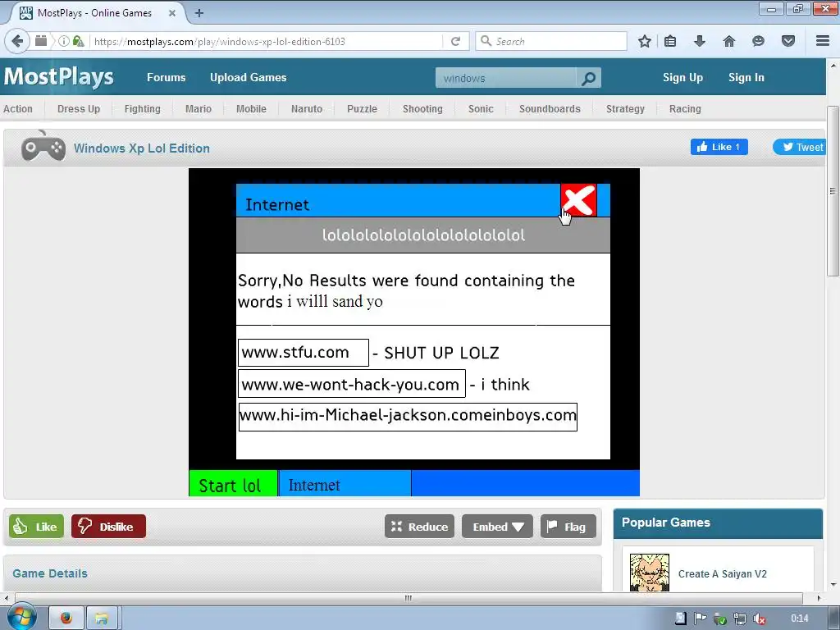Select the Fighting category
This screenshot has height=630, width=840.
[x=143, y=109]
